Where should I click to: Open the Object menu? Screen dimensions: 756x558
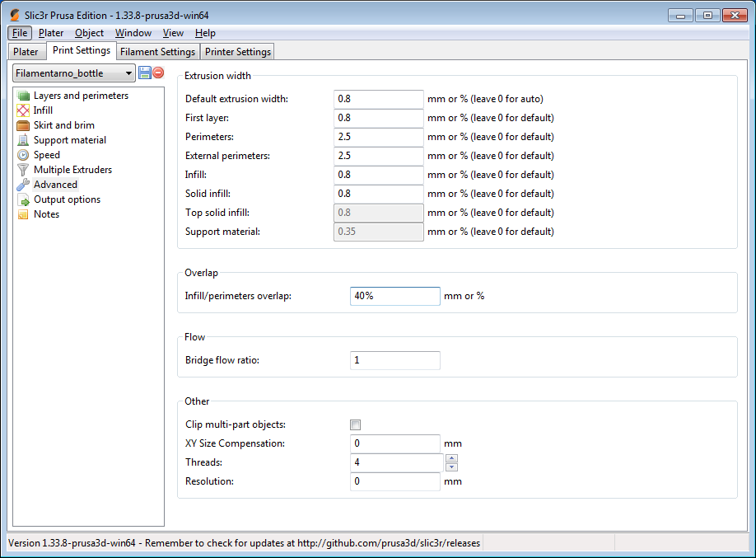click(x=89, y=33)
